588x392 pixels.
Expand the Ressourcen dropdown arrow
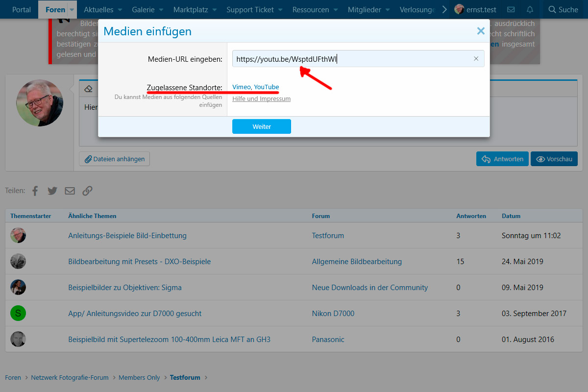336,9
